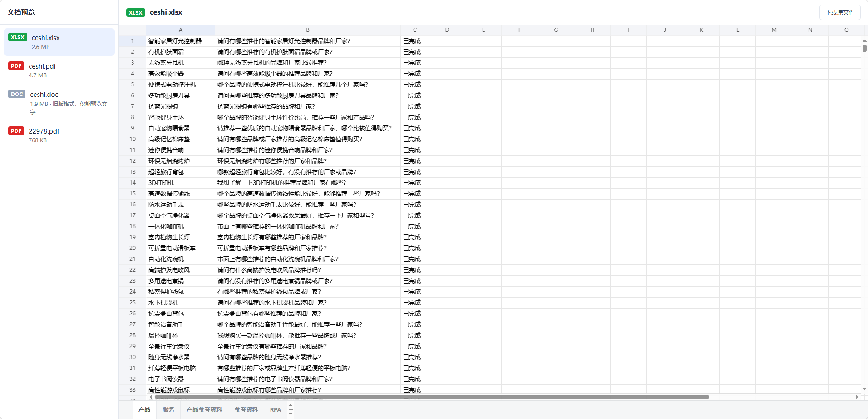Select column C header
The width and height of the screenshot is (868, 419).
[x=415, y=30]
